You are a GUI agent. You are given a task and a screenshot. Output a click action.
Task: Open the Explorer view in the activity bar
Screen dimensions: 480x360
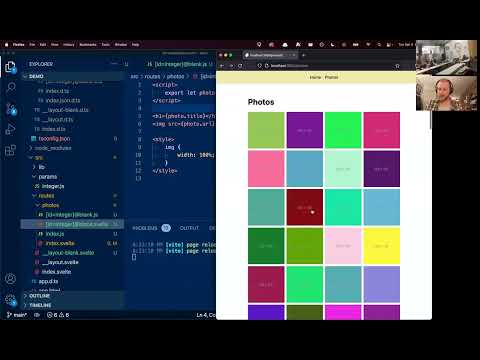coord(11,67)
